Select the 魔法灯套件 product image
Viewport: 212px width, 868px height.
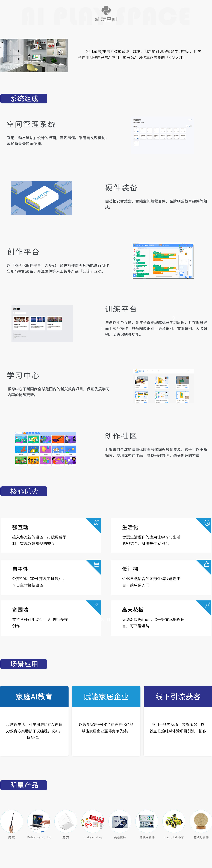[x=201, y=821]
